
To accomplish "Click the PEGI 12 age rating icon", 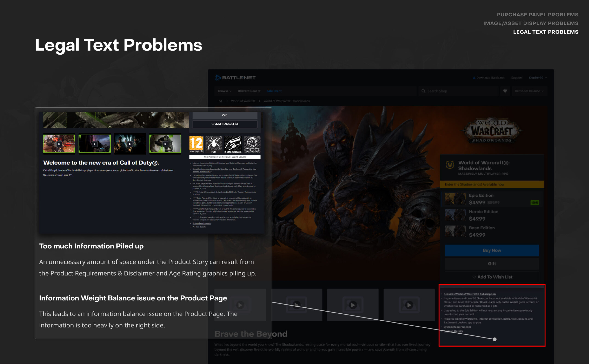I will click(196, 144).
